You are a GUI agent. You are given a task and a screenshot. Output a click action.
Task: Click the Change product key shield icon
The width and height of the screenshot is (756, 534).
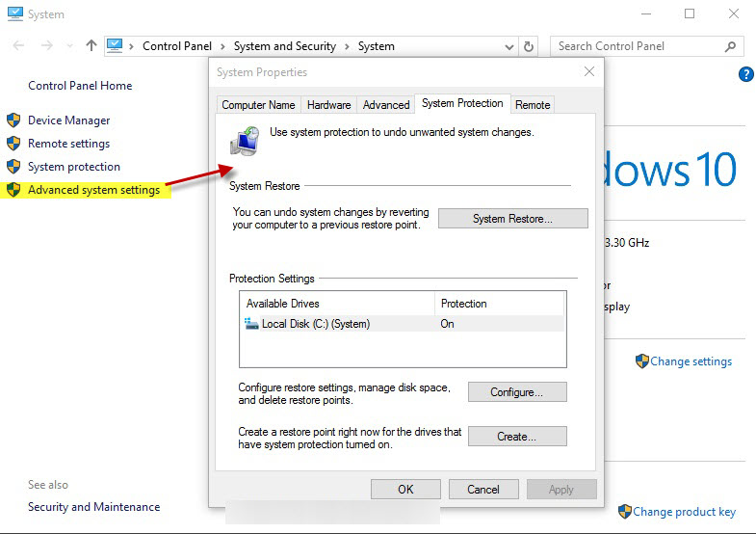click(624, 511)
